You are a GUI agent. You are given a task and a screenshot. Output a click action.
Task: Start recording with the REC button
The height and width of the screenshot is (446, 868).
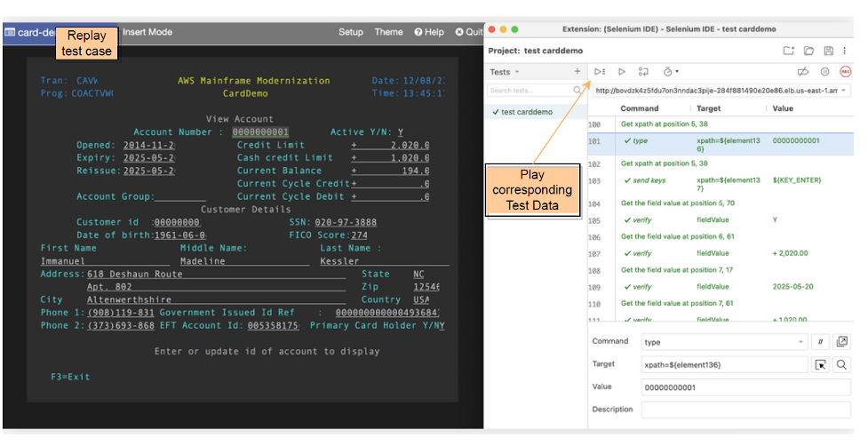tap(845, 71)
